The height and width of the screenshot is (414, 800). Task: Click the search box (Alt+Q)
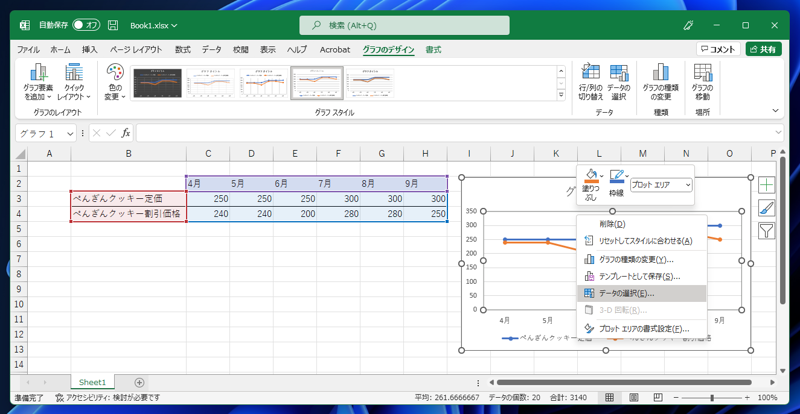(404, 25)
